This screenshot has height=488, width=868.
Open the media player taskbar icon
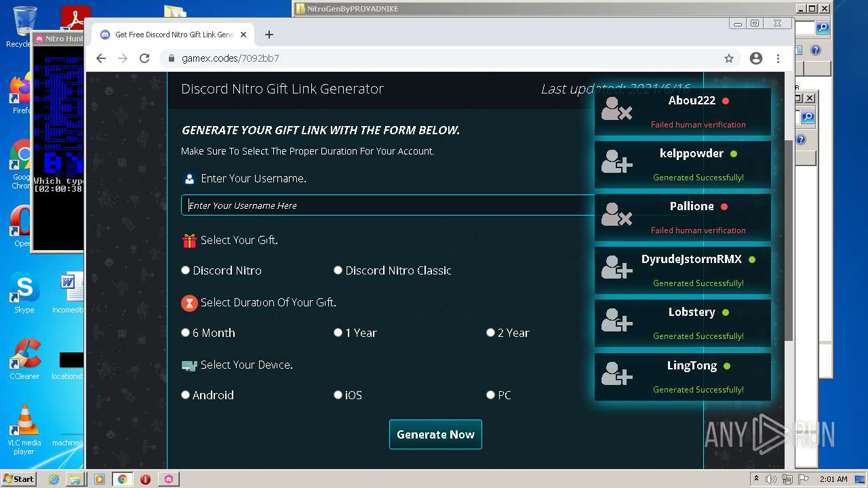click(100, 479)
